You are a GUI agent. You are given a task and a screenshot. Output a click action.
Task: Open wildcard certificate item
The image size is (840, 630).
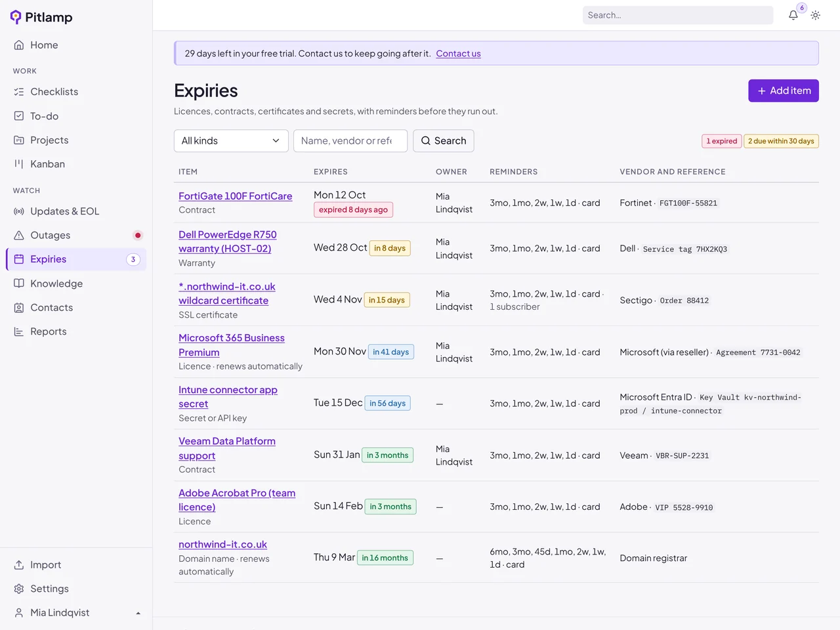click(x=227, y=293)
